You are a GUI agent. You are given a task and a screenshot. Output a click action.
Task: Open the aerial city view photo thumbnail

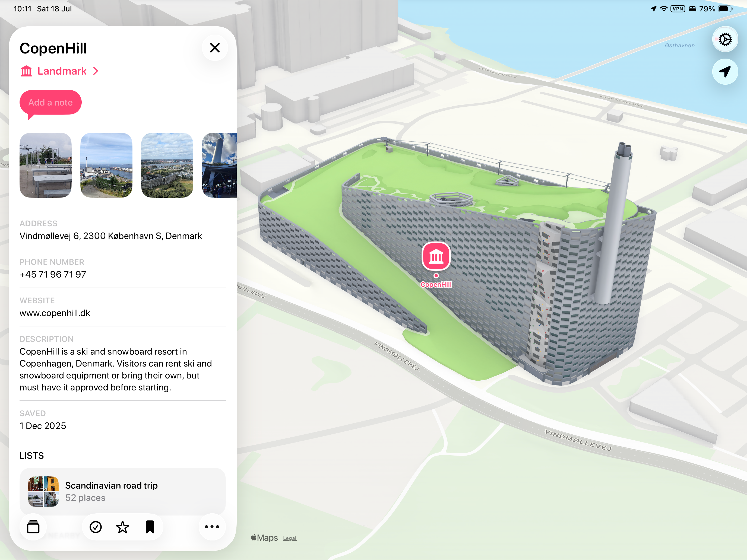click(167, 165)
